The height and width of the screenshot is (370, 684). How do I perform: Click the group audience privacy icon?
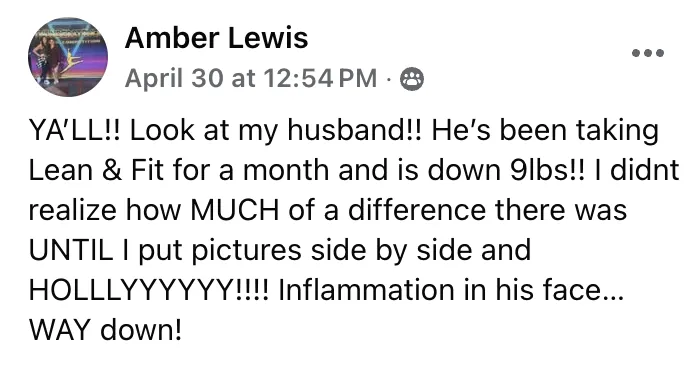tap(412, 79)
